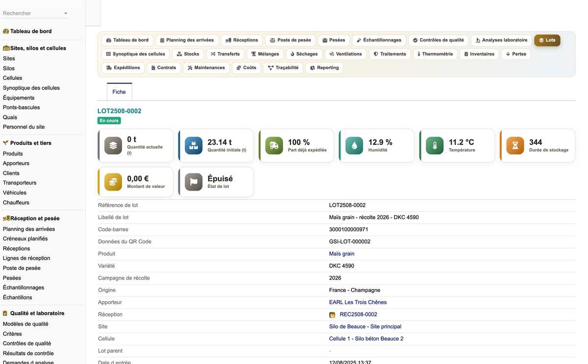
Task: Open Séchages toolbar button
Action: (x=304, y=54)
